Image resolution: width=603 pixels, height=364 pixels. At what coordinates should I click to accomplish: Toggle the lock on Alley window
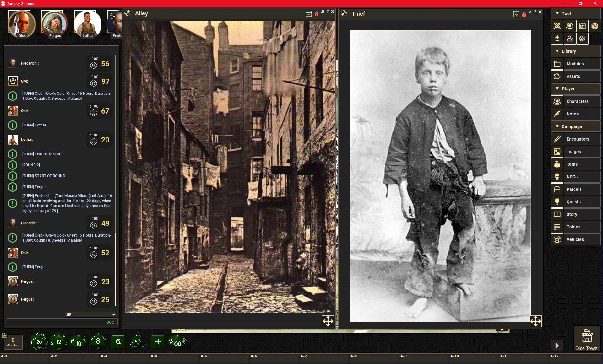(x=317, y=14)
